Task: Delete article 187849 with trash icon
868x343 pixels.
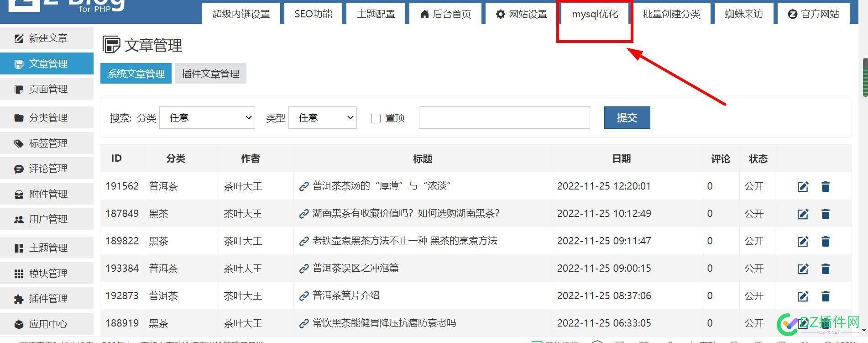Action: 825,214
